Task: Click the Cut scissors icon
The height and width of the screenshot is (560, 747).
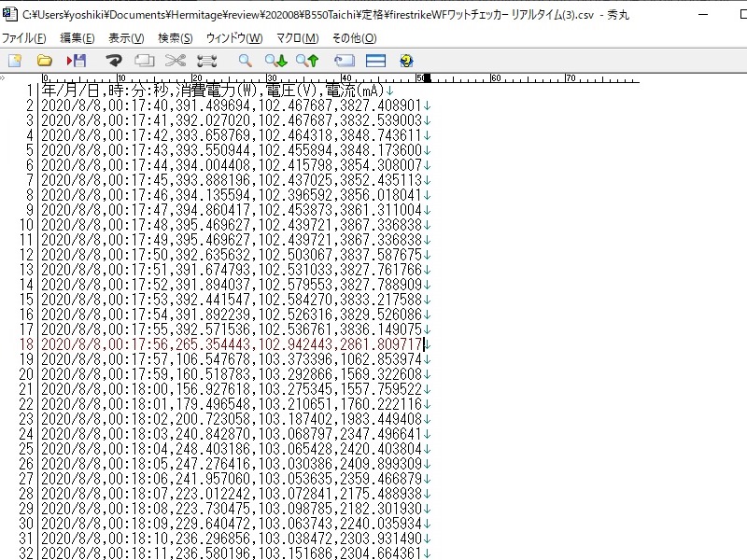Action: tap(176, 61)
